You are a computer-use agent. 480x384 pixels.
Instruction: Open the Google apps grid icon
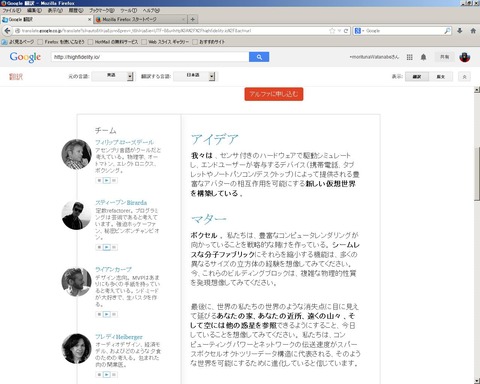pos(410,57)
